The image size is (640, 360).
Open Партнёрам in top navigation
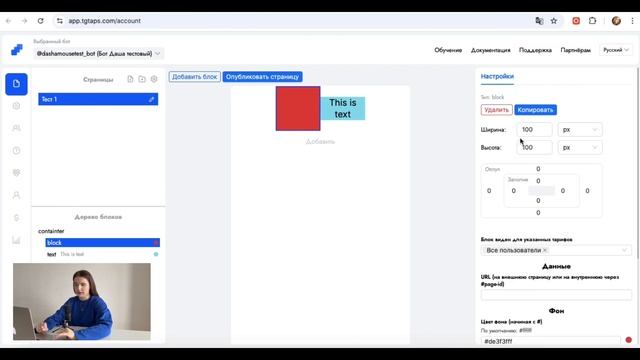coord(576,50)
